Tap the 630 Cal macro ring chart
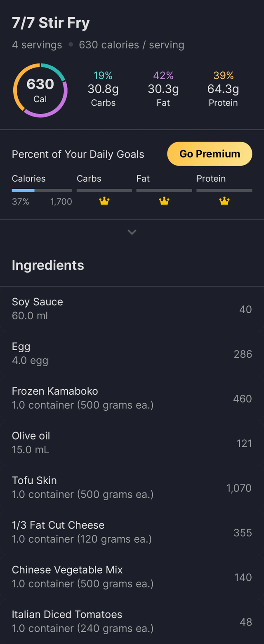The height and width of the screenshot is (644, 264). (40, 90)
